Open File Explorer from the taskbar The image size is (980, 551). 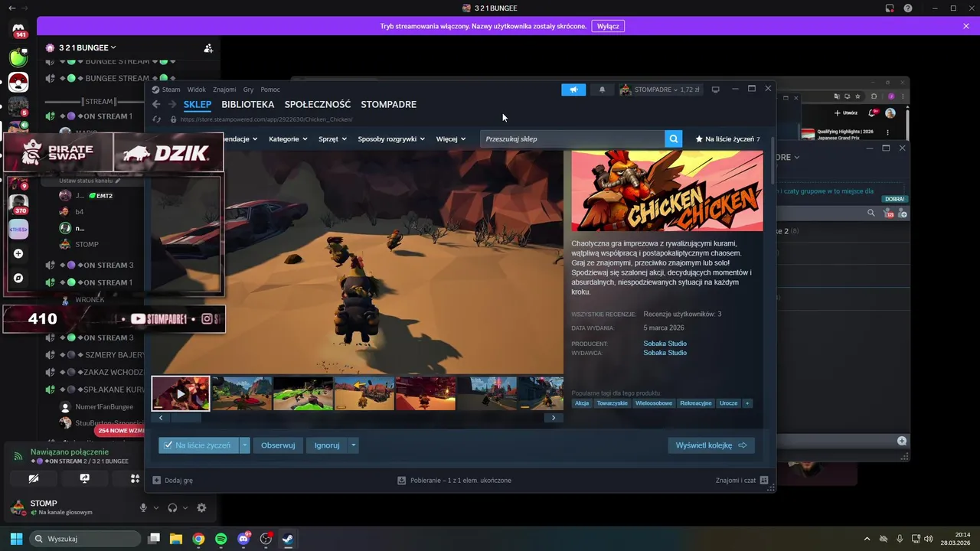[x=176, y=539]
